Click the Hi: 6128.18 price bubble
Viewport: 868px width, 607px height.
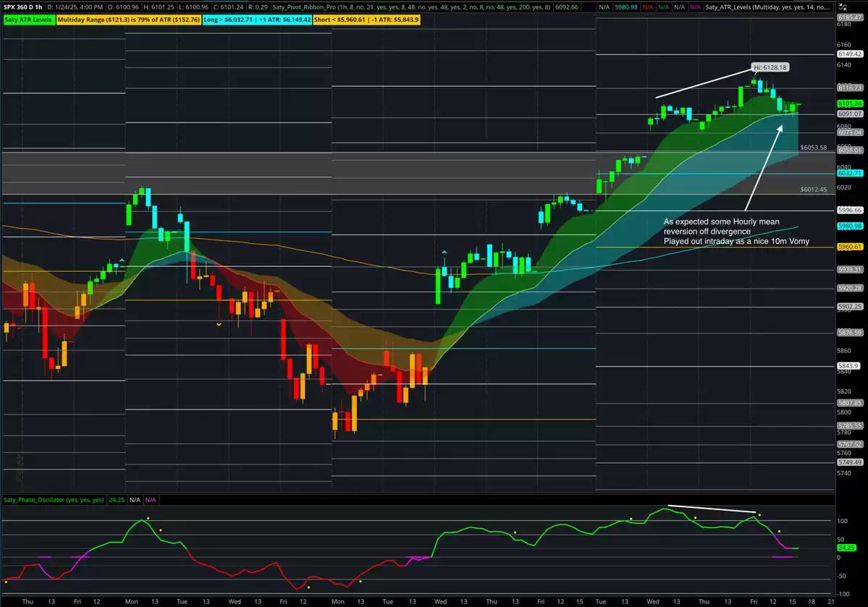click(770, 67)
